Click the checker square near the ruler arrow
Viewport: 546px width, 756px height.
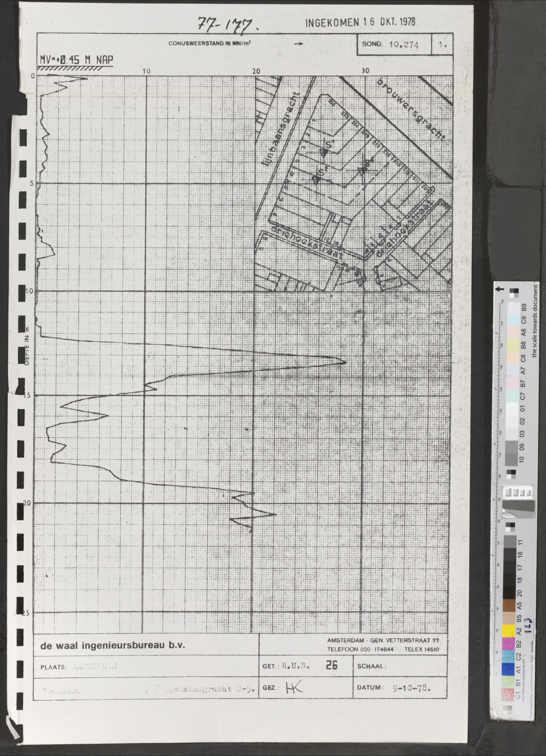click(514, 293)
